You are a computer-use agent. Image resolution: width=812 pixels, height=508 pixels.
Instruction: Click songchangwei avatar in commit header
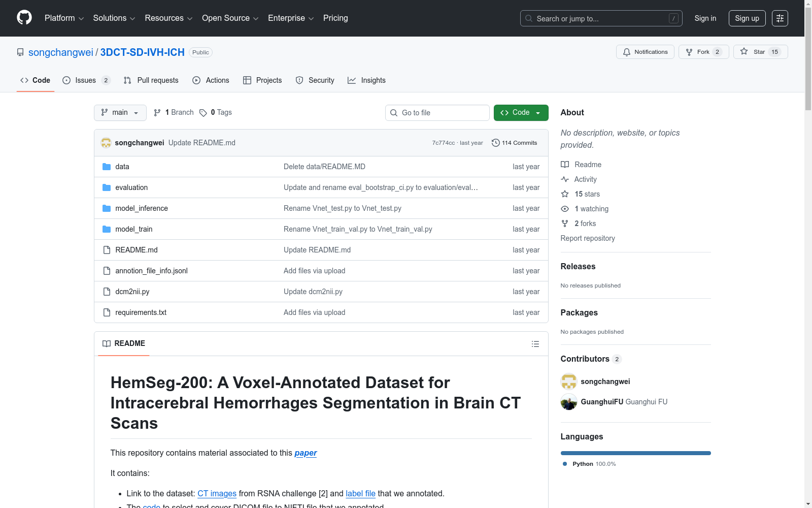(x=106, y=143)
